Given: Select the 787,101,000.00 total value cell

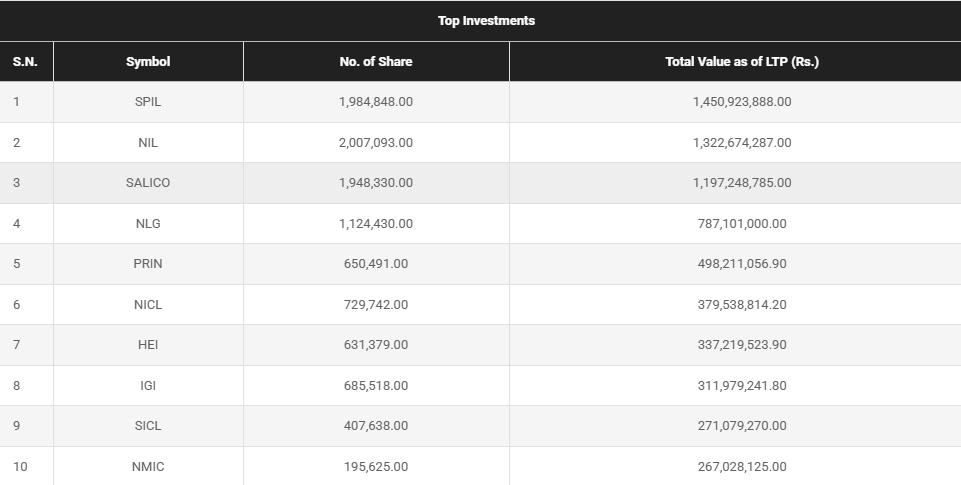Looking at the screenshot, I should pyautogui.click(x=742, y=224).
